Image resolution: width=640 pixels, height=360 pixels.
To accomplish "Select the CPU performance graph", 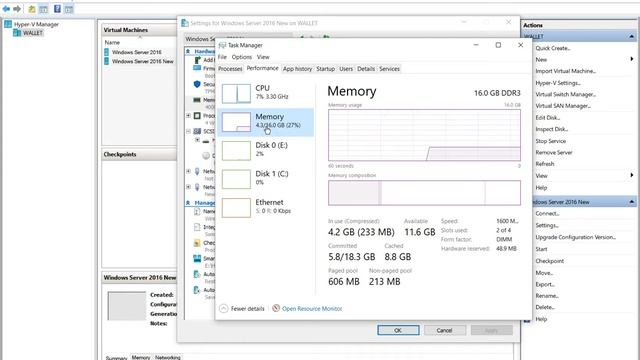I will click(236, 93).
